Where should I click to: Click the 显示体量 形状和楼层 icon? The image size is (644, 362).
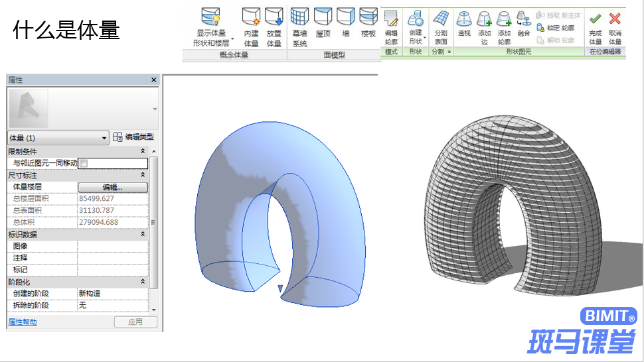[211, 17]
